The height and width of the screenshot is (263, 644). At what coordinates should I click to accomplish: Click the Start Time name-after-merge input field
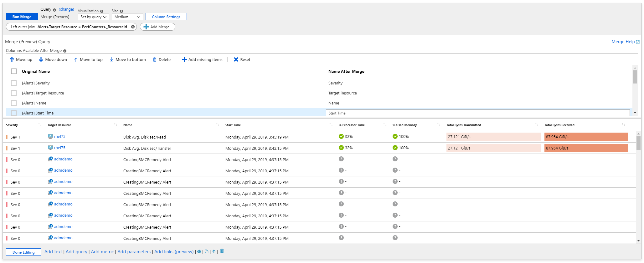[x=477, y=113]
